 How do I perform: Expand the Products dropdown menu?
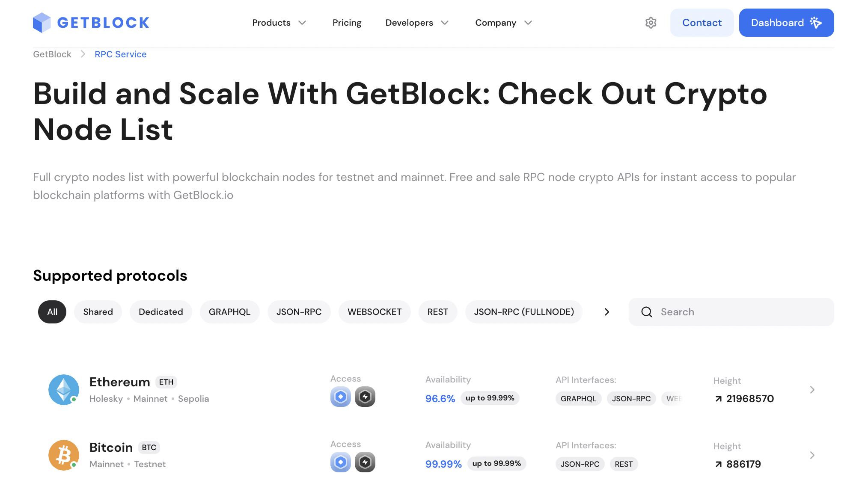tap(279, 23)
